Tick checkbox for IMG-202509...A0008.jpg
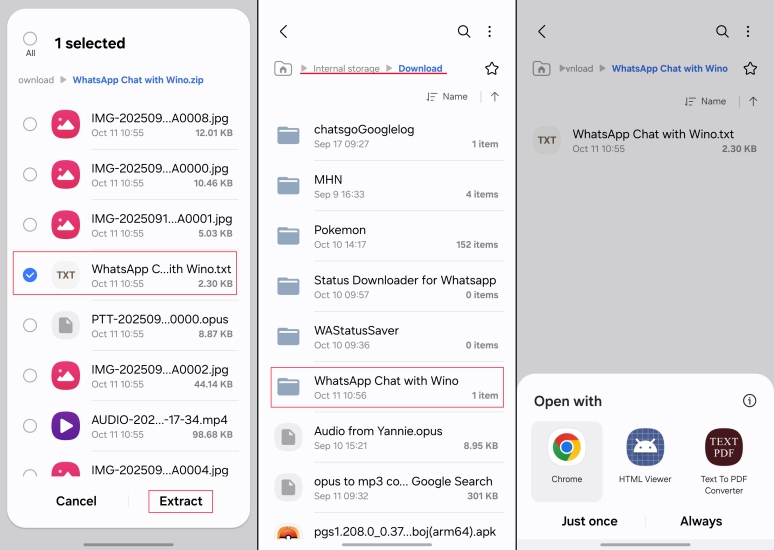The height and width of the screenshot is (550, 774). click(30, 124)
